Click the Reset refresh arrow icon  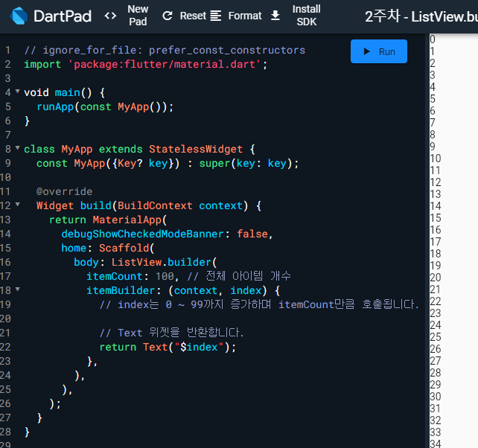(168, 16)
